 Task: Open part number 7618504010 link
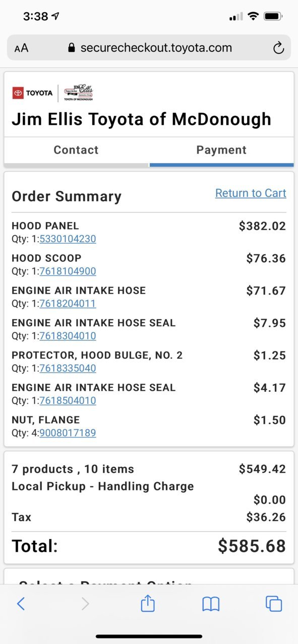coord(68,400)
